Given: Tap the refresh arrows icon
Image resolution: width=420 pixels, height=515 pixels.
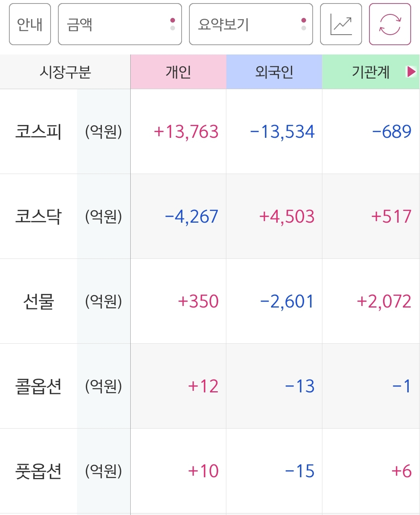Looking at the screenshot, I should [390, 24].
